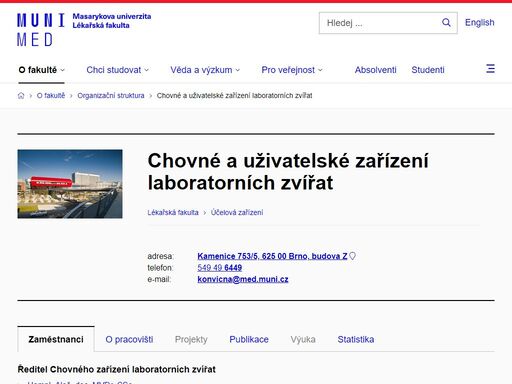Switch to the Výuka tab
Viewport: 512px width, 384px height.
(303, 339)
